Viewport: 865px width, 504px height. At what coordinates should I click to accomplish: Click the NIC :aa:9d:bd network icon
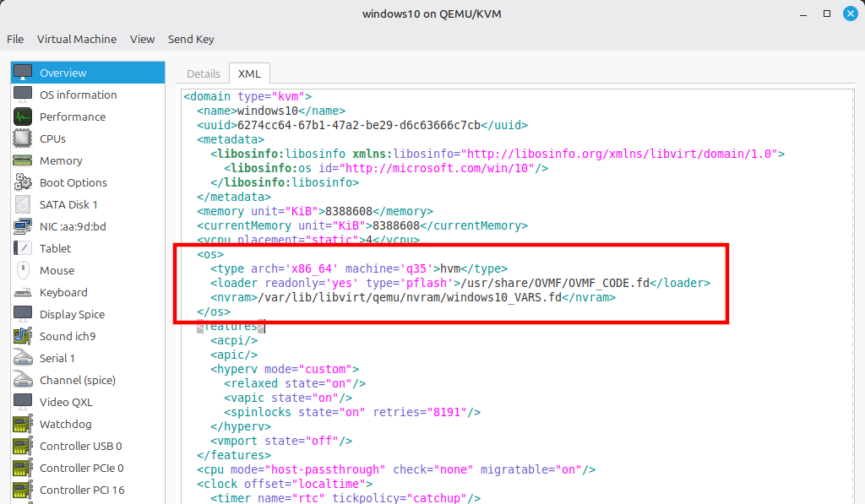tap(23, 226)
